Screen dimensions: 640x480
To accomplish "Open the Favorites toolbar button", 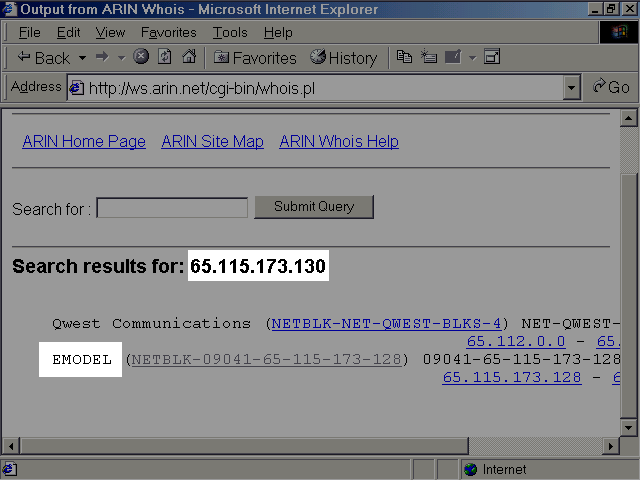I will 255,58.
